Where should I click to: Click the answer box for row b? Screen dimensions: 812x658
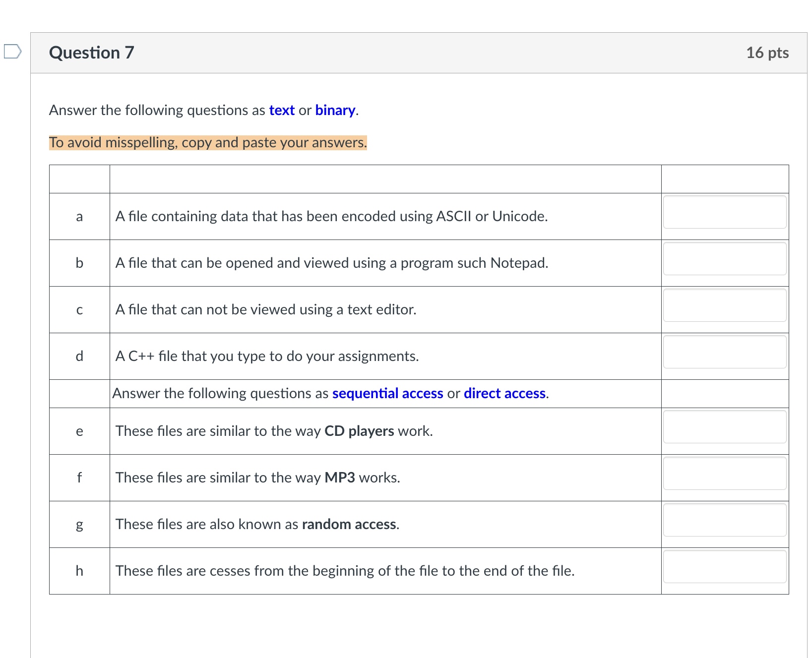tap(725, 259)
